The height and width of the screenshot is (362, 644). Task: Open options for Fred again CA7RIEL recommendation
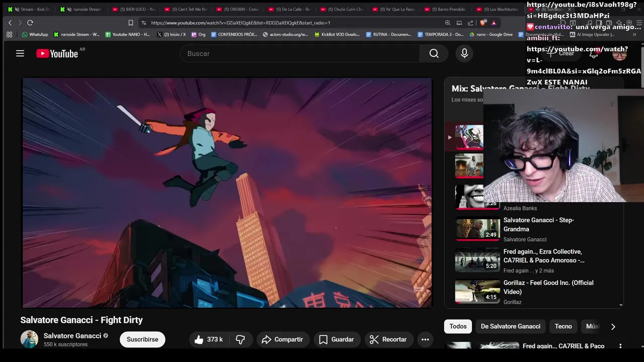(x=620, y=346)
